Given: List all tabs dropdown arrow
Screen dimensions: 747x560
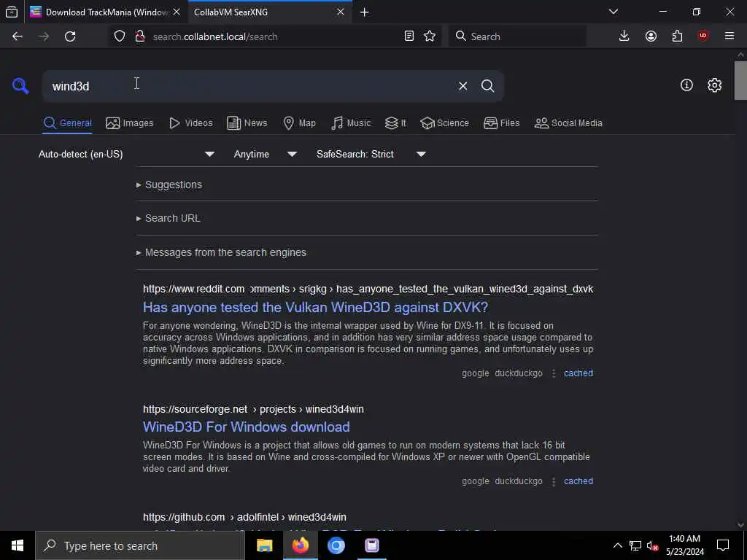Looking at the screenshot, I should (x=614, y=12).
